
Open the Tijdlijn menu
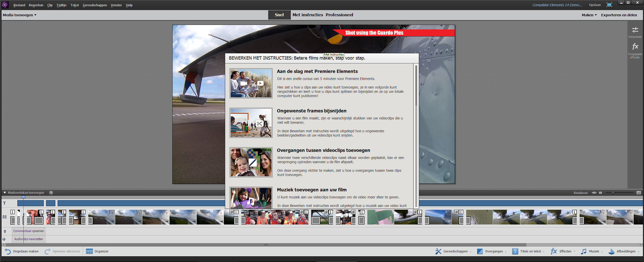tap(61, 5)
